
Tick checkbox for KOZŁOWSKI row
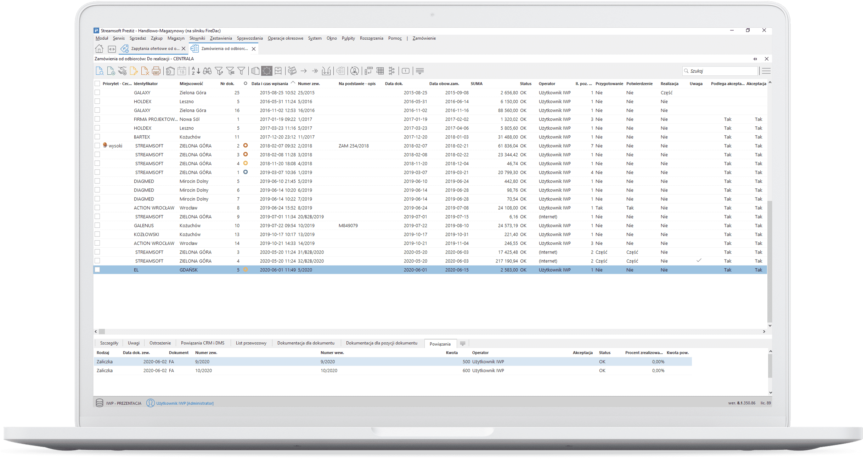tap(97, 234)
